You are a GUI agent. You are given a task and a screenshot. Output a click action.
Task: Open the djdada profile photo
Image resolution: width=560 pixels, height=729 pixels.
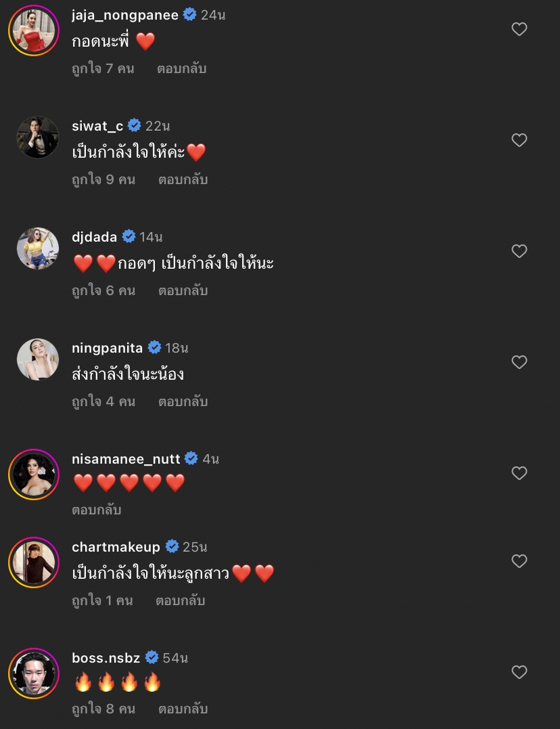pyautogui.click(x=38, y=248)
